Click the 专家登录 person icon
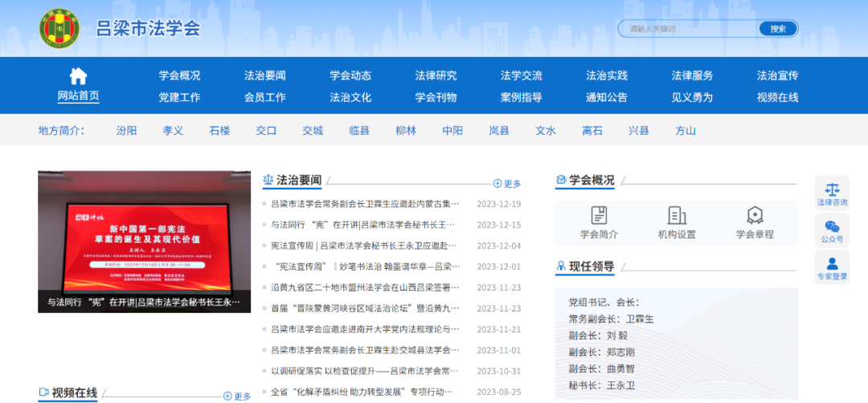 click(832, 263)
